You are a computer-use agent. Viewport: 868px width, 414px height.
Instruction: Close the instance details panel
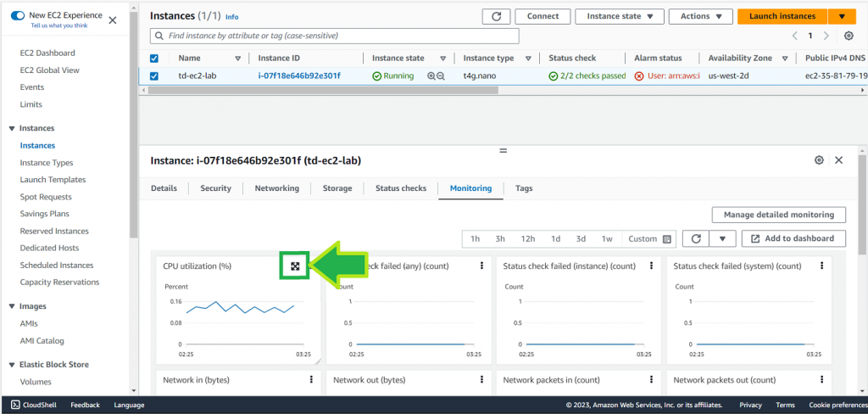pyautogui.click(x=838, y=160)
